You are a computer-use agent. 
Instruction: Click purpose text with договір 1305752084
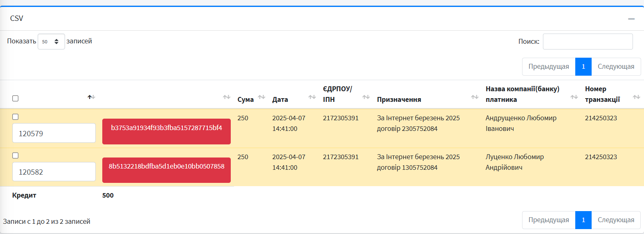[418, 162]
